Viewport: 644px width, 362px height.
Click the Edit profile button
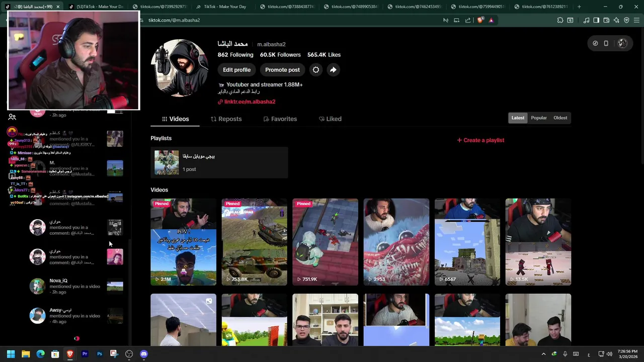point(236,70)
